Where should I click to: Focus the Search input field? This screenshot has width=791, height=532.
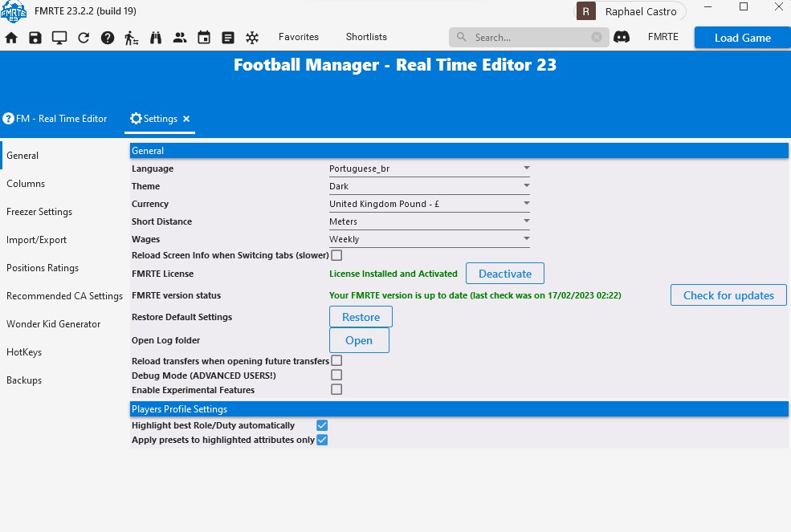point(530,38)
